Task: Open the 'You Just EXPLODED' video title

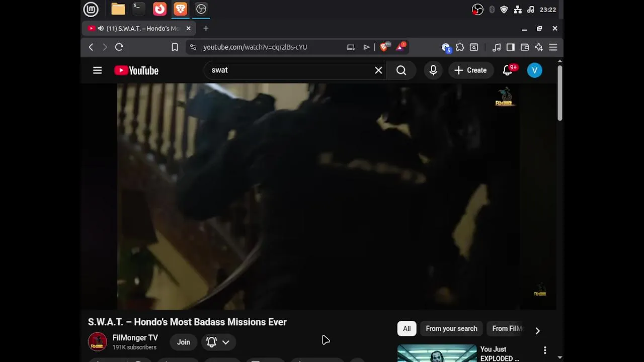Action: coord(499,354)
